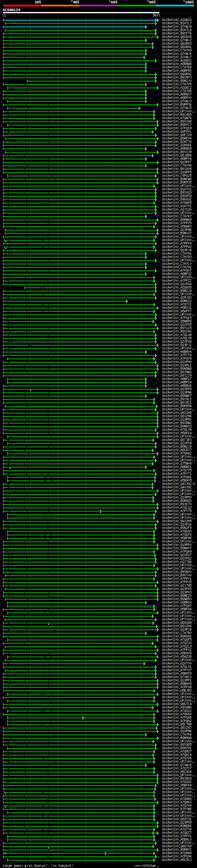Select hit UniRef100_A8BP32

[x=177, y=274]
